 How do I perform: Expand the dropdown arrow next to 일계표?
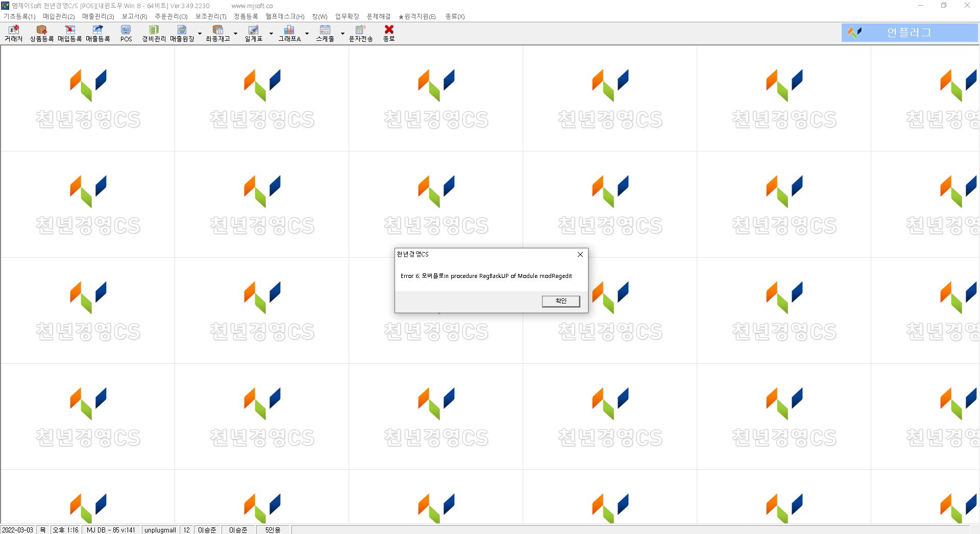271,34
